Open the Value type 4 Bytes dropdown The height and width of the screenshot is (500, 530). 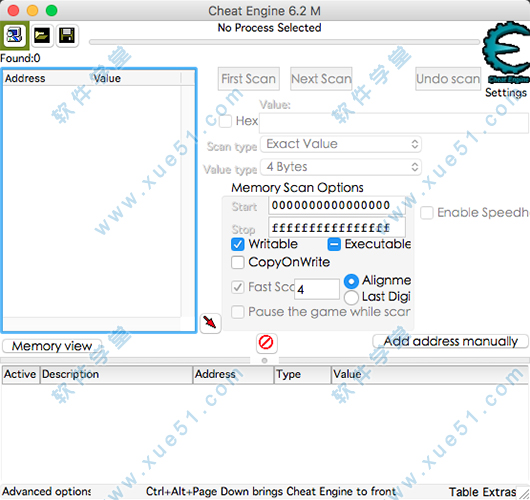click(x=341, y=167)
